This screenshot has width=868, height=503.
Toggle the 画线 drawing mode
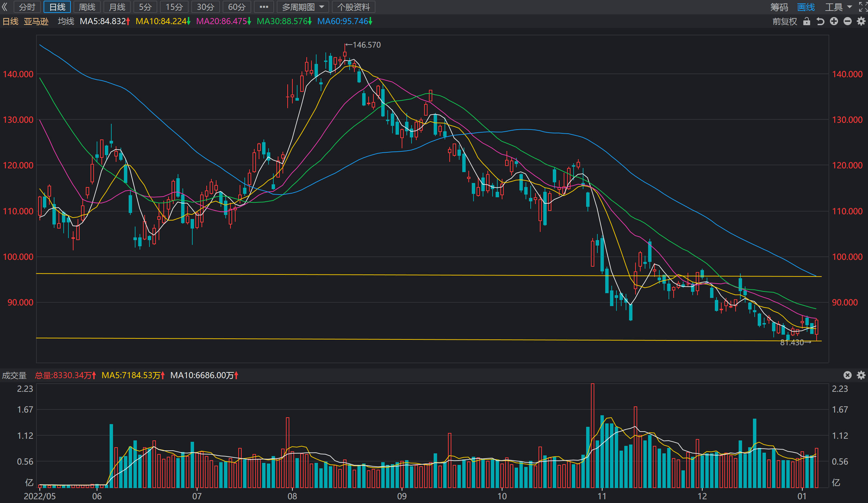pos(806,7)
